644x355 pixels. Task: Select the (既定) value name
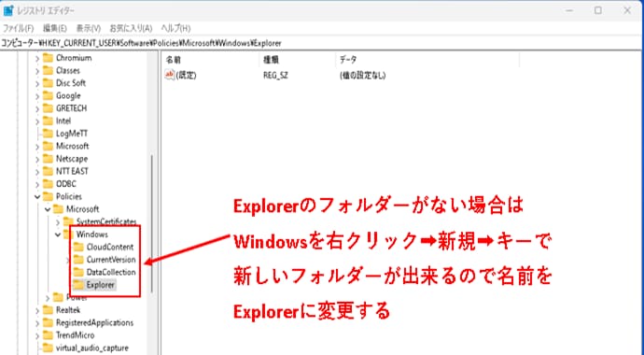coord(186,75)
